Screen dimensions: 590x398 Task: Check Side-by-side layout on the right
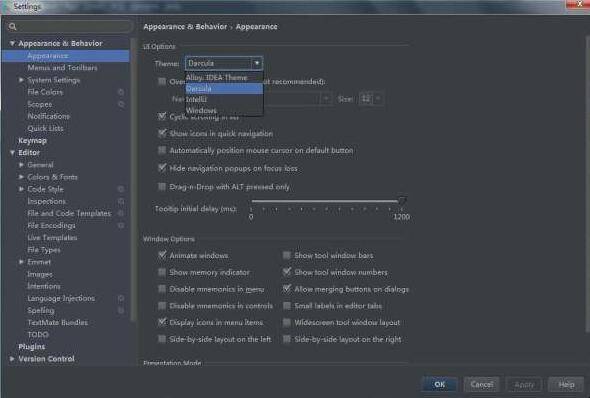coord(287,339)
